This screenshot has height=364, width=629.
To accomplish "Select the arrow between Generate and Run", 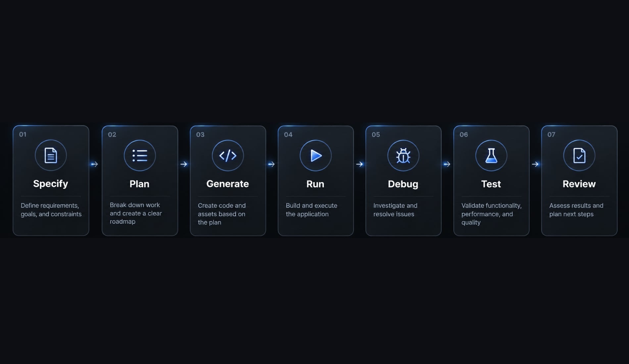I will [x=271, y=164].
